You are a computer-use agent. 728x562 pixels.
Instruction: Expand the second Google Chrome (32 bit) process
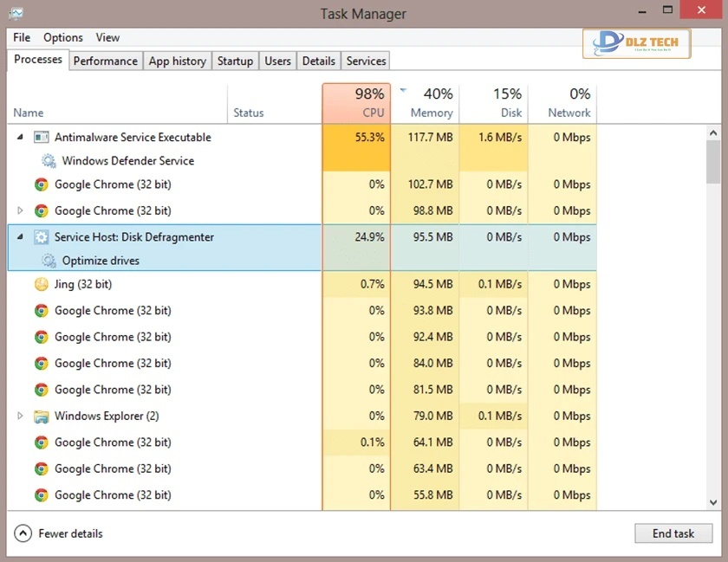[19, 210]
